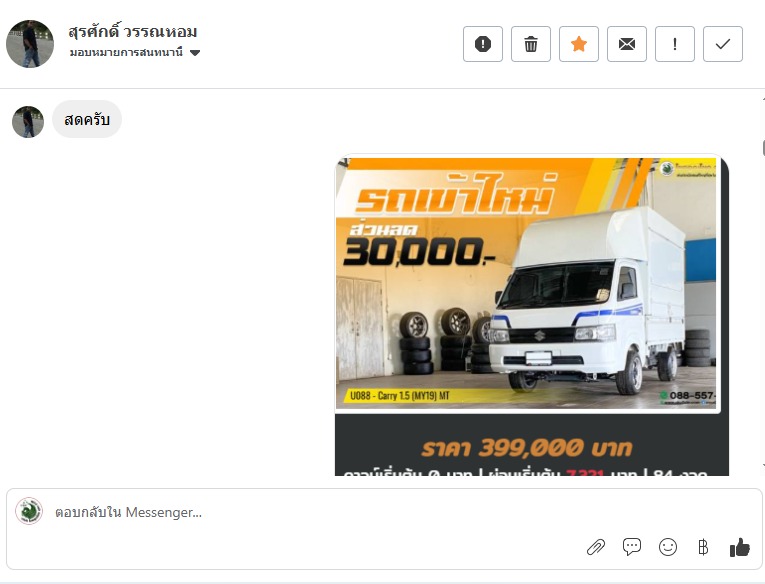Screen dimensions: 765x584
Task: Mark conversation as done with checkmark
Action: (723, 44)
